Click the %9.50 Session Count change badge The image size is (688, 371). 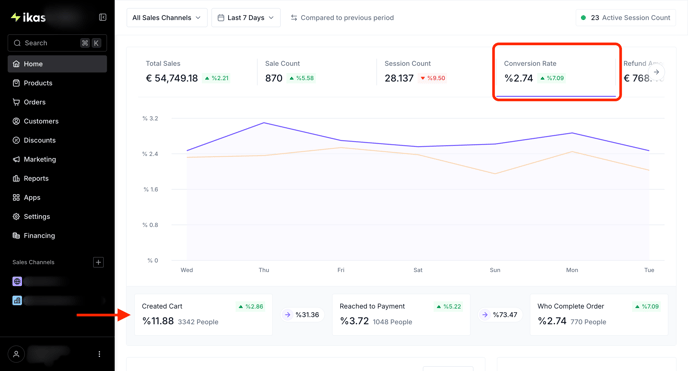(433, 78)
